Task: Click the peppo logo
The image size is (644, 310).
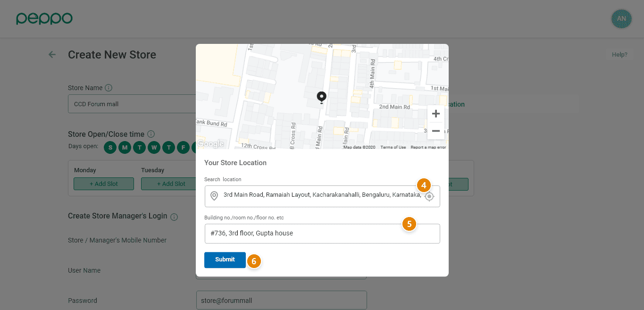Action: [x=44, y=19]
